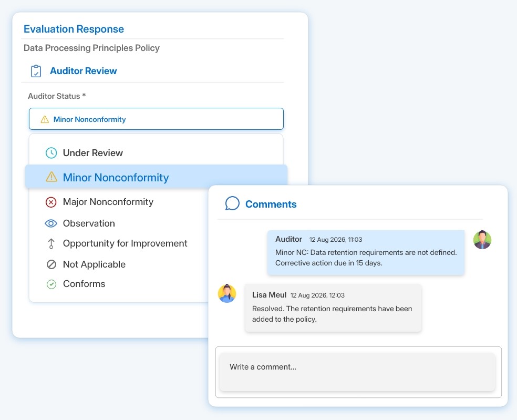Click the highlighted Minor Nonconformity warning icon
Image resolution: width=517 pixels, height=420 pixels.
point(51,177)
